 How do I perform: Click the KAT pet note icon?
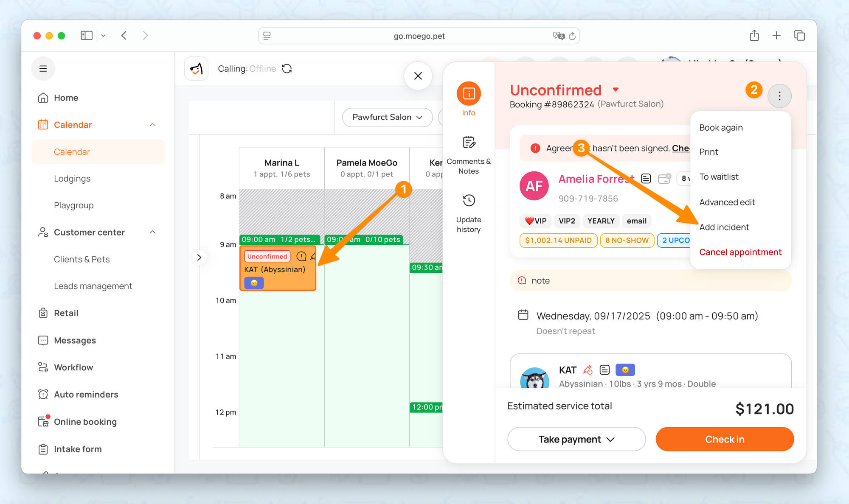point(604,370)
